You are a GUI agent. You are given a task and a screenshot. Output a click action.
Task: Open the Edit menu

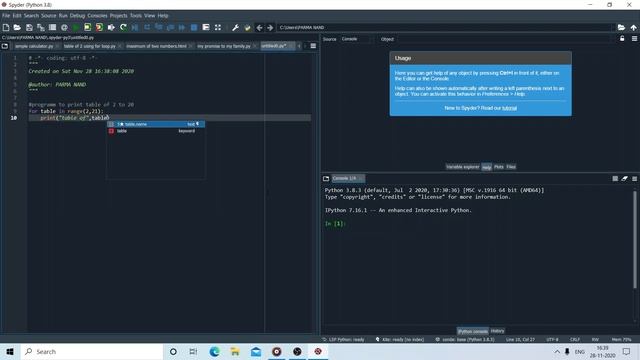(17, 16)
